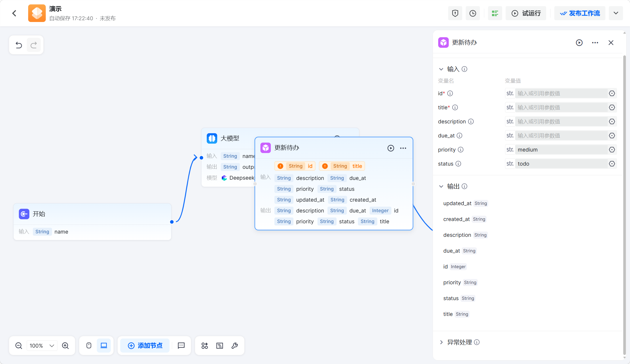Open the minimap panel icon

220,346
